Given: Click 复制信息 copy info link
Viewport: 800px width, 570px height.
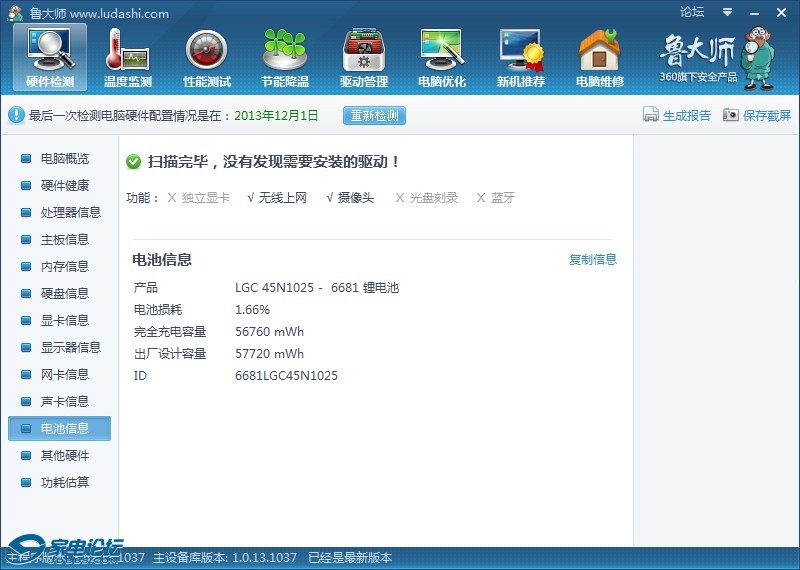Looking at the screenshot, I should pyautogui.click(x=592, y=260).
